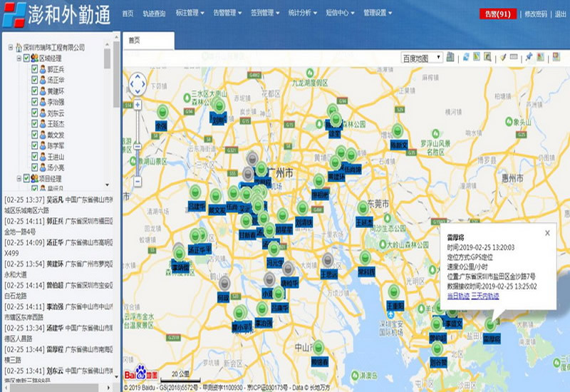Image resolution: width=570 pixels, height=392 pixels.
Task: Click the company home icon in tree
Action: click(x=19, y=47)
